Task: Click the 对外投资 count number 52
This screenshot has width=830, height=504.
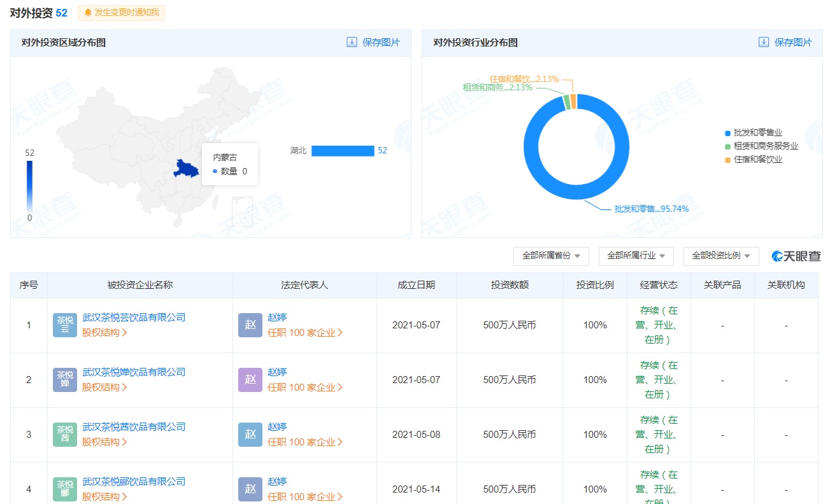Action: [62, 13]
